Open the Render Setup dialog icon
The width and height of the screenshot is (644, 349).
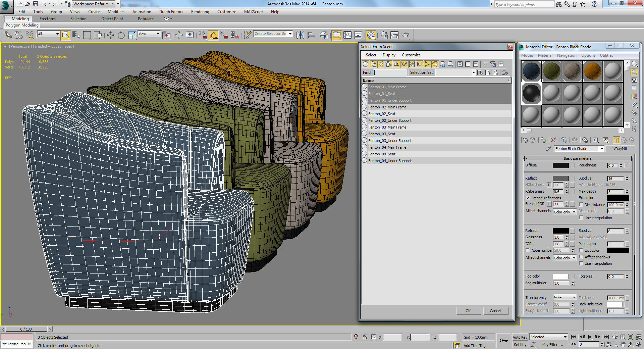(x=384, y=35)
